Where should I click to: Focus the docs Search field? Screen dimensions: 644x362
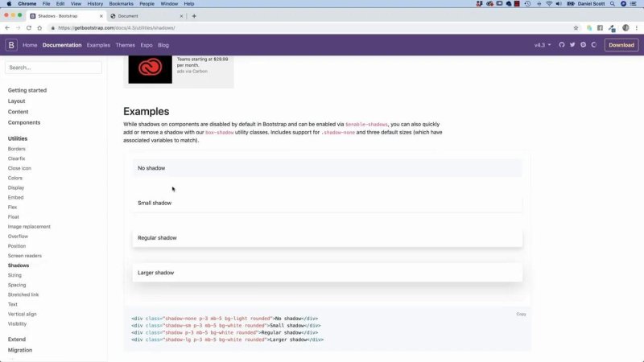[53, 68]
